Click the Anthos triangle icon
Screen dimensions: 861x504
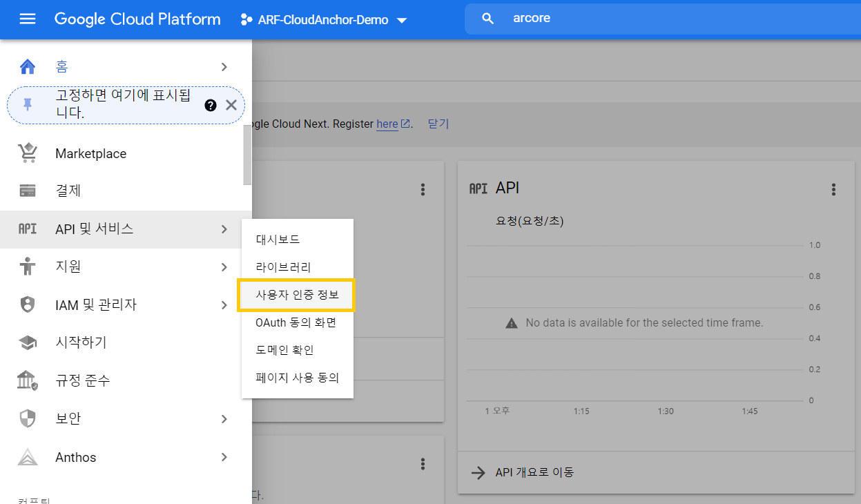pyautogui.click(x=27, y=457)
